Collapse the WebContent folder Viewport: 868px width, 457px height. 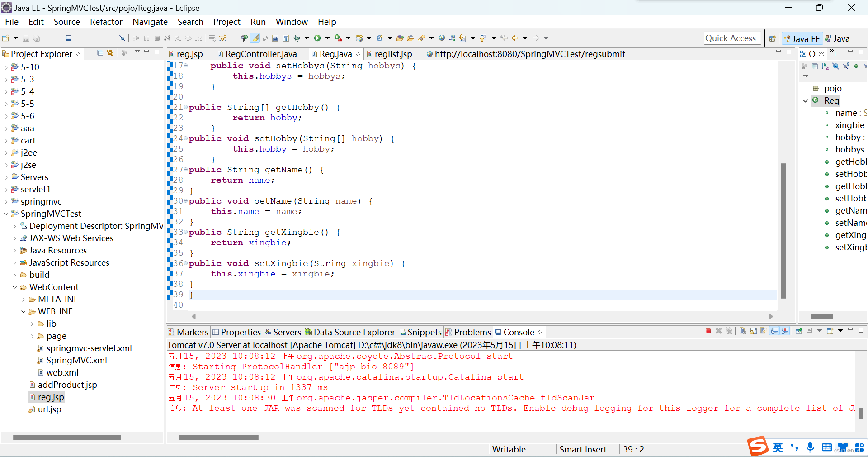tap(14, 287)
